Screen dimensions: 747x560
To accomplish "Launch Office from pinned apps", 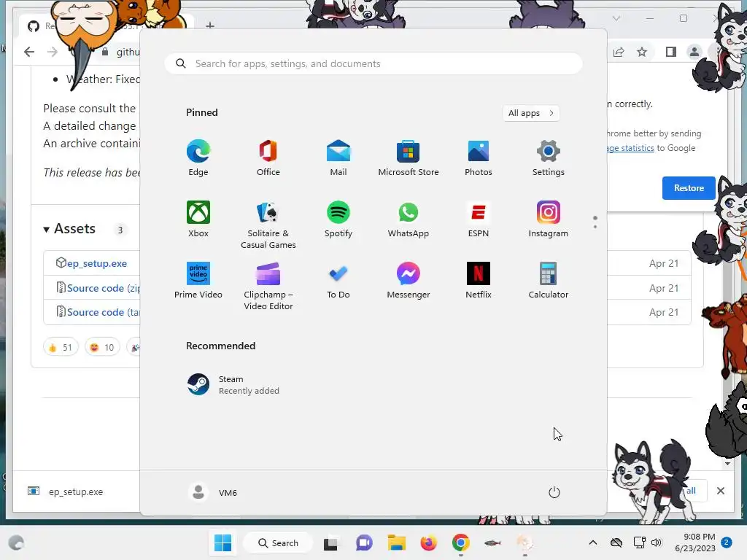I will pos(268,158).
